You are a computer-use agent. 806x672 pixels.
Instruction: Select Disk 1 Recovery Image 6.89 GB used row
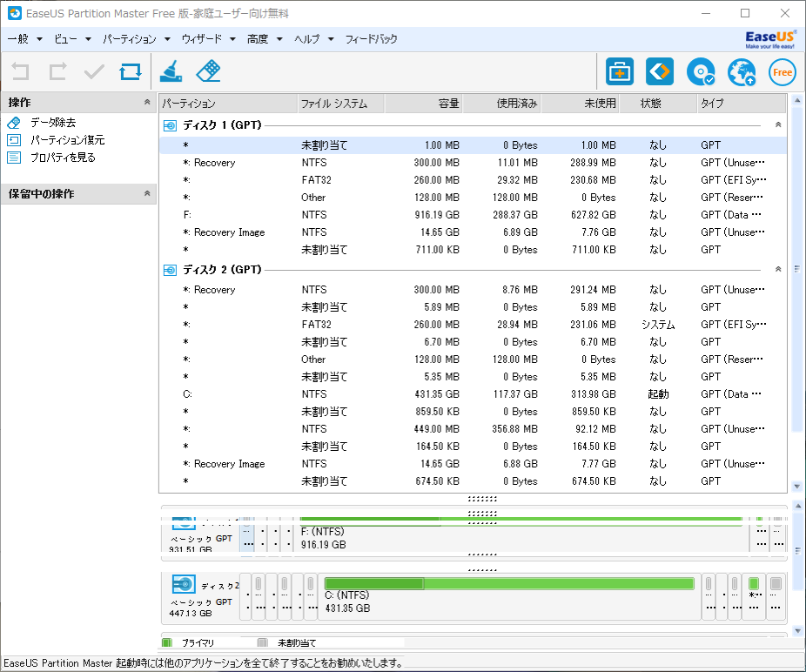point(473,232)
